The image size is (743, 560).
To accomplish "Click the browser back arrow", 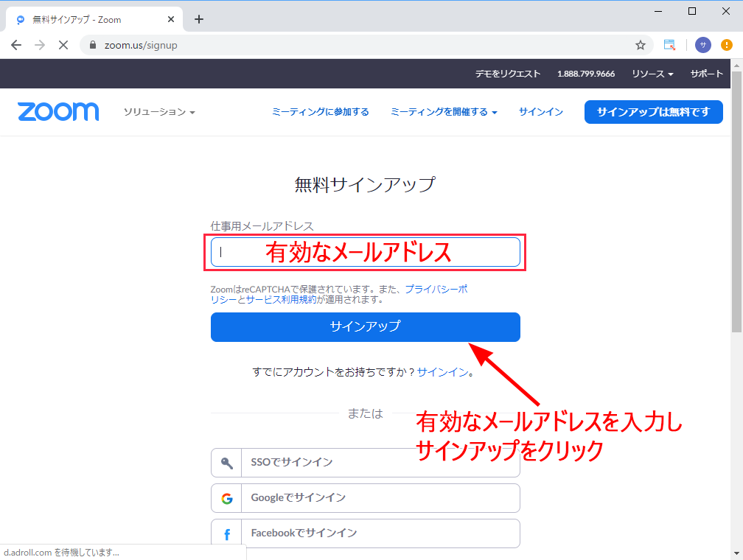I will click(16, 45).
